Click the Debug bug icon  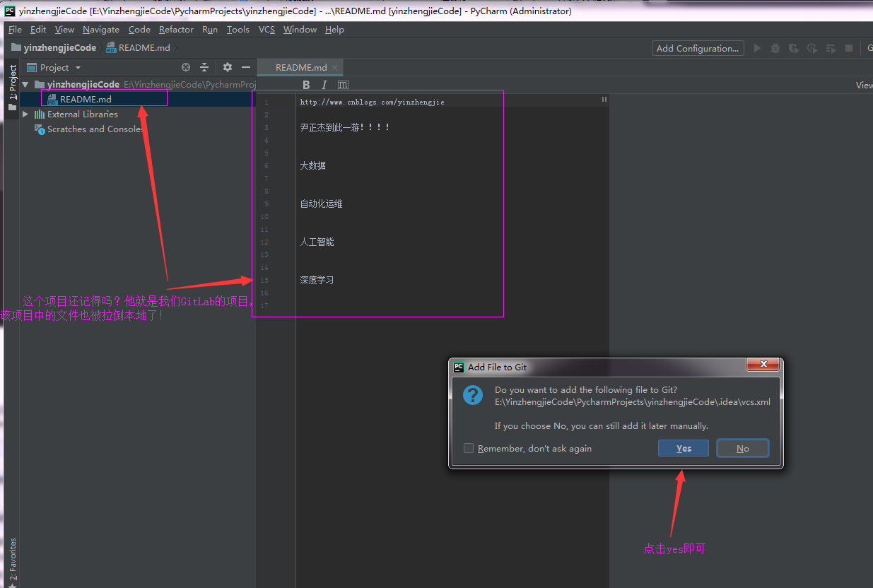point(775,48)
